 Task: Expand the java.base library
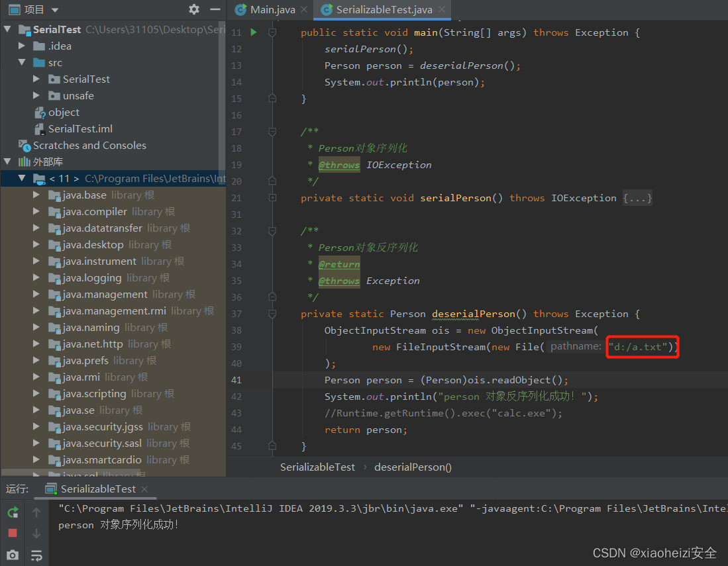pyautogui.click(x=36, y=195)
